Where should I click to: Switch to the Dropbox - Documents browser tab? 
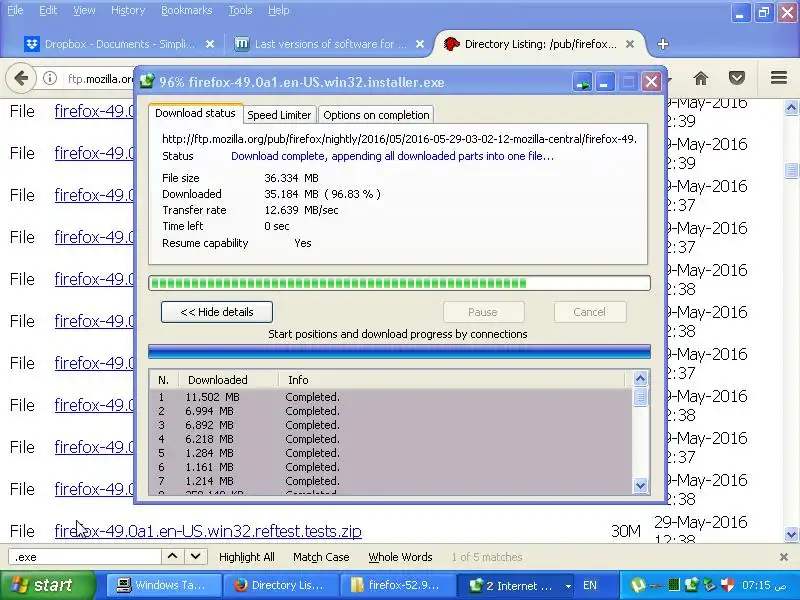click(120, 44)
